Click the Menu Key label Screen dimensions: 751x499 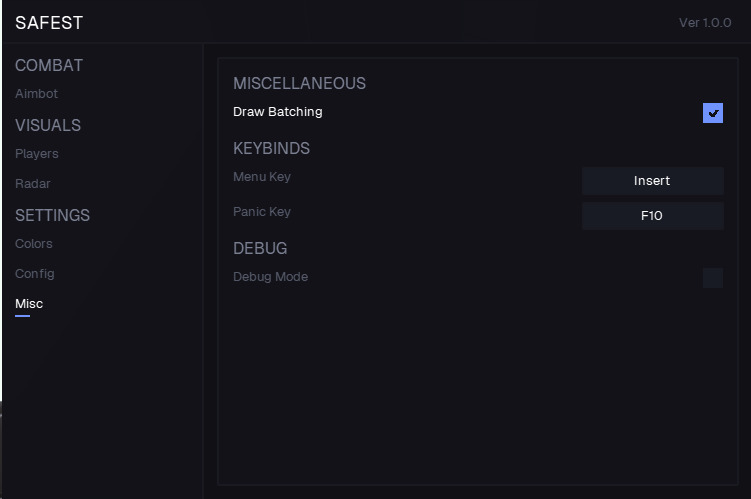tap(262, 177)
